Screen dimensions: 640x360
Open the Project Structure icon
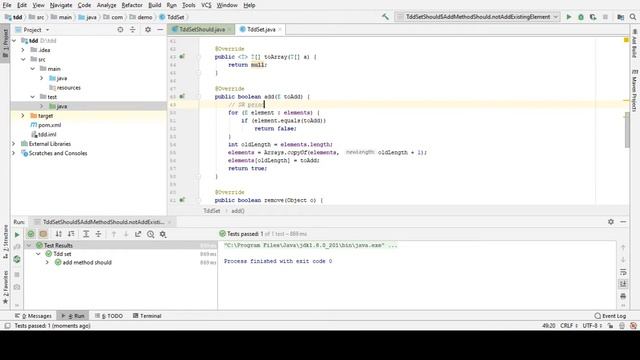click(620, 17)
